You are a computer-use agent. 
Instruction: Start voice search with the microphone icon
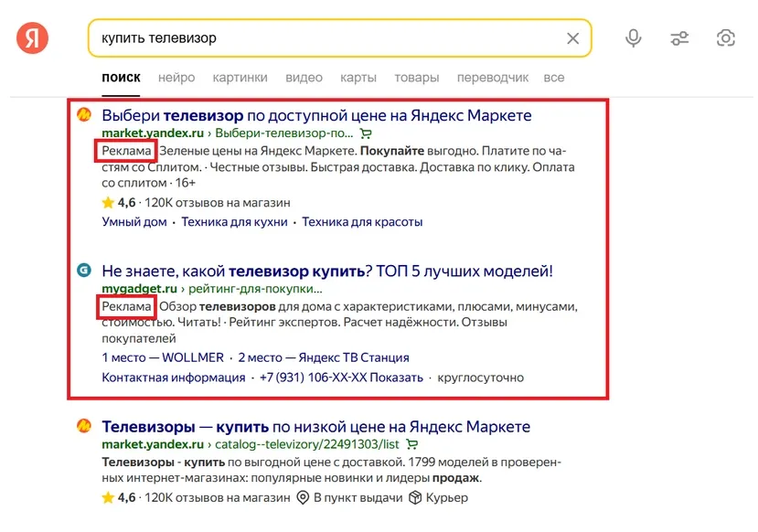[x=634, y=38]
